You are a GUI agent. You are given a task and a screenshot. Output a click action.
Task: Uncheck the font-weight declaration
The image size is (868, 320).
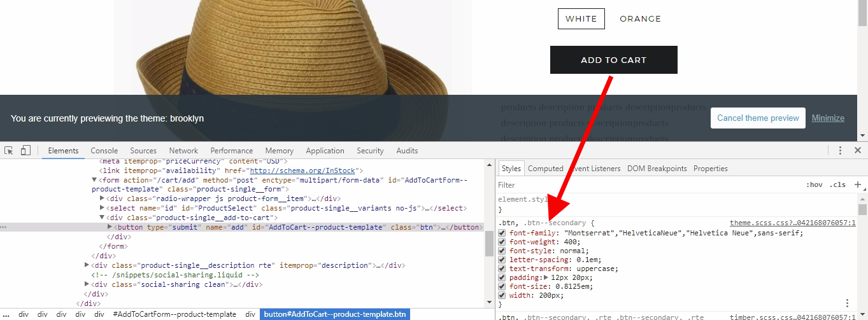click(502, 242)
